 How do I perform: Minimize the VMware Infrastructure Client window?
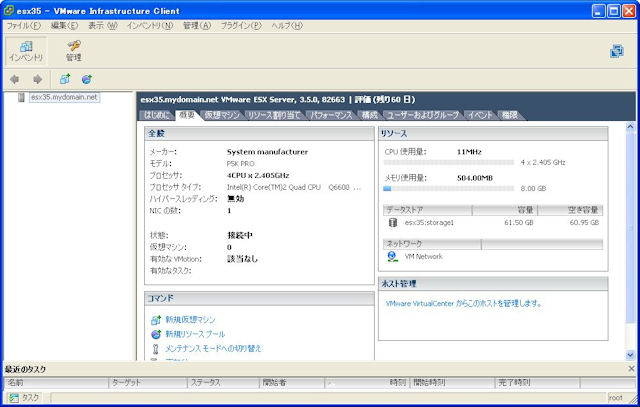[x=599, y=11]
